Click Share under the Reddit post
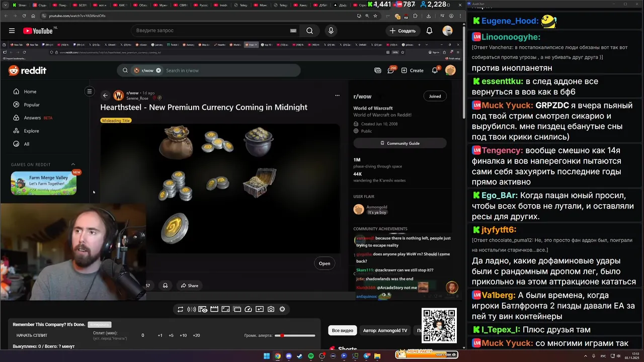The height and width of the screenshot is (362, 644). 190,286
